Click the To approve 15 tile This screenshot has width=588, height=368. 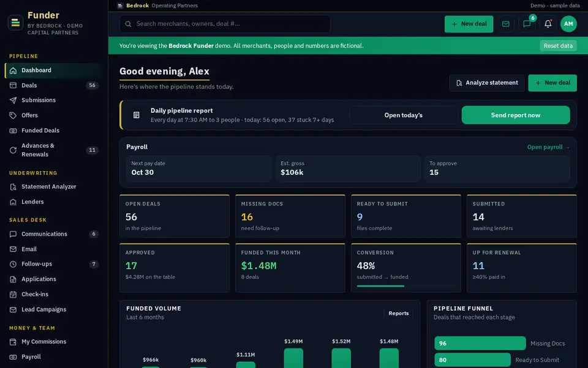(497, 169)
